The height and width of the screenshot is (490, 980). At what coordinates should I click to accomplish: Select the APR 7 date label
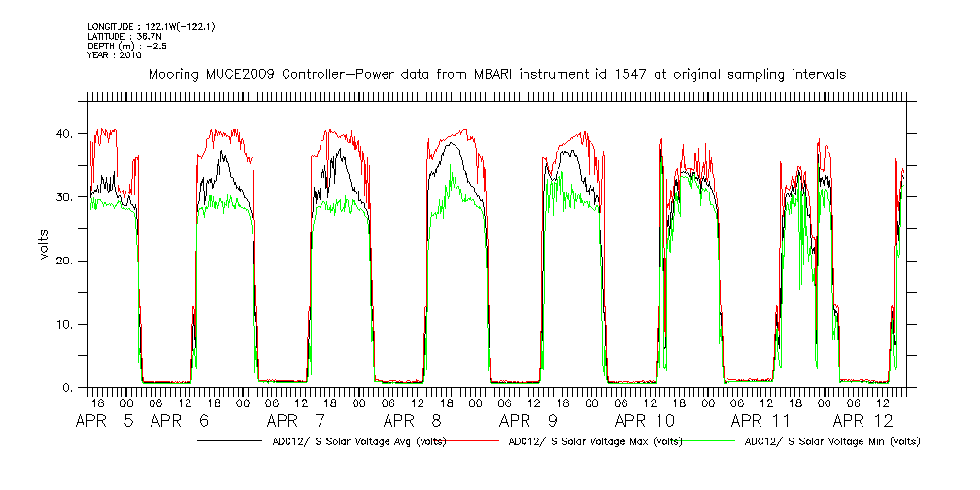pos(296,422)
